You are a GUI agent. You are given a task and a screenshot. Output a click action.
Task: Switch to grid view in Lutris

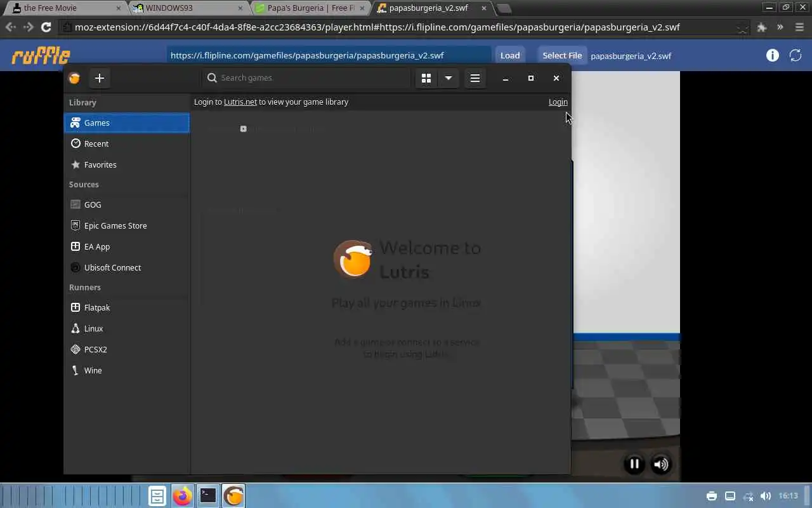[x=426, y=78]
